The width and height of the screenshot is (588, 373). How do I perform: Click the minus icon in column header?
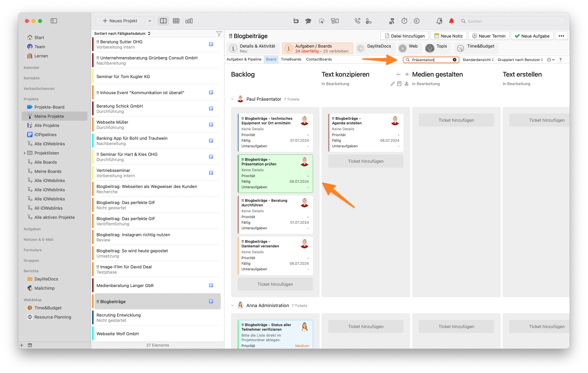[398, 74]
